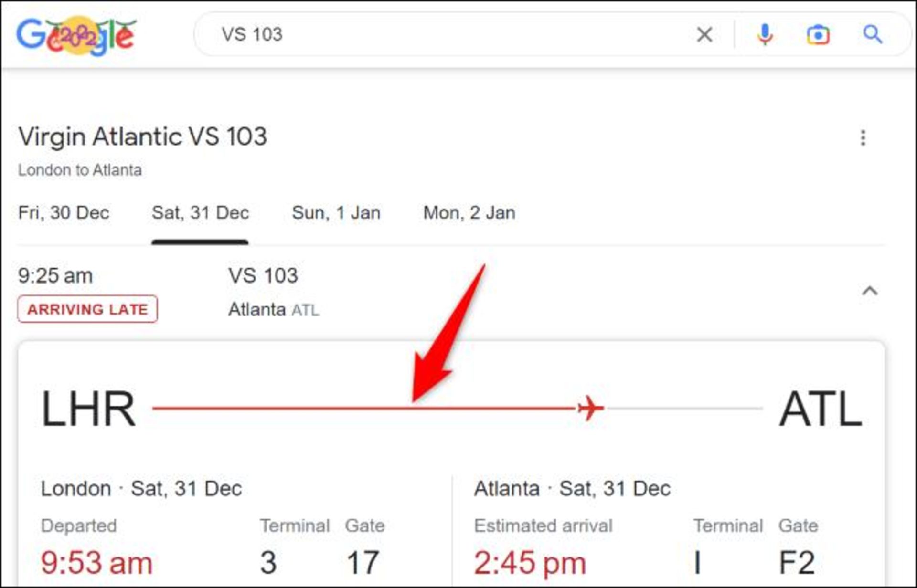The width and height of the screenshot is (917, 588).
Task: Click into the VS 103 search field
Action: 430,35
